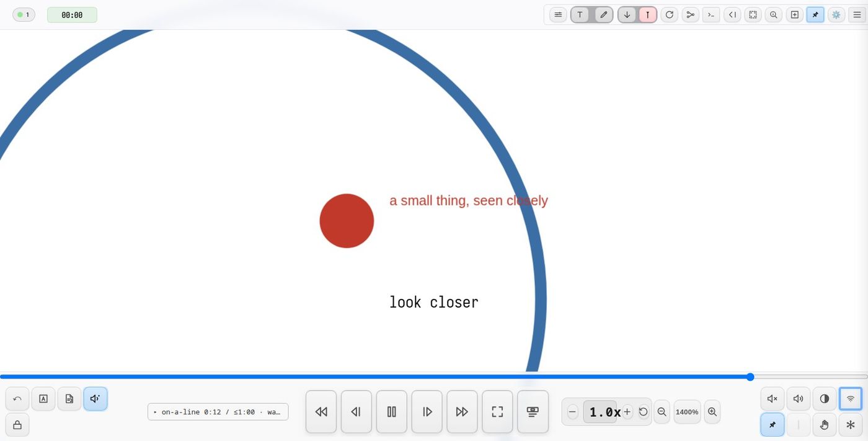Open the blue gear settings
Viewport: 868px width, 441px height.
[x=836, y=15]
